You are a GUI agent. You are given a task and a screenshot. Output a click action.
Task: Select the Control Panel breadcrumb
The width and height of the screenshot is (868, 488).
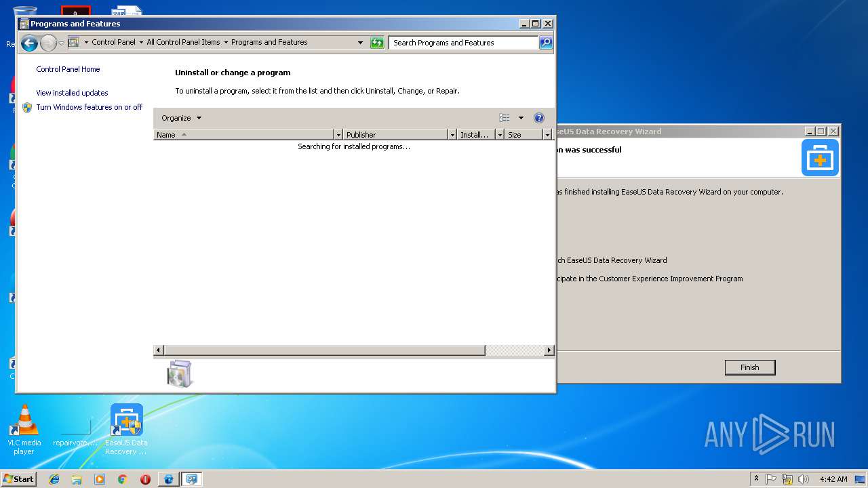(x=113, y=42)
